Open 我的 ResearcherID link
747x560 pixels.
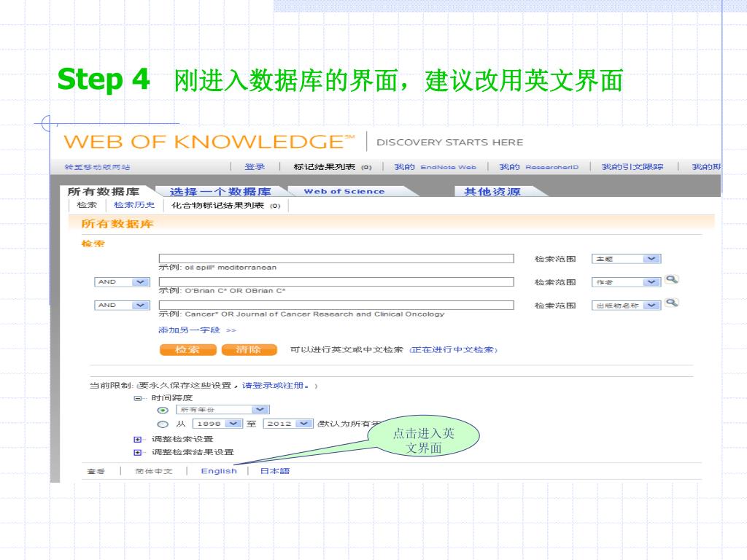539,167
